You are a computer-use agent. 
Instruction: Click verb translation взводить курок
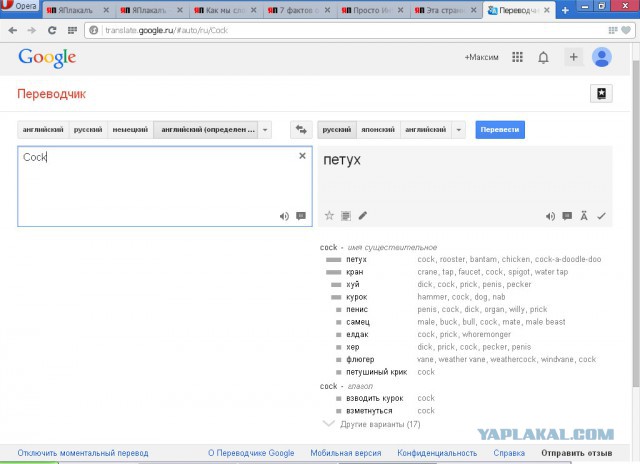(375, 398)
